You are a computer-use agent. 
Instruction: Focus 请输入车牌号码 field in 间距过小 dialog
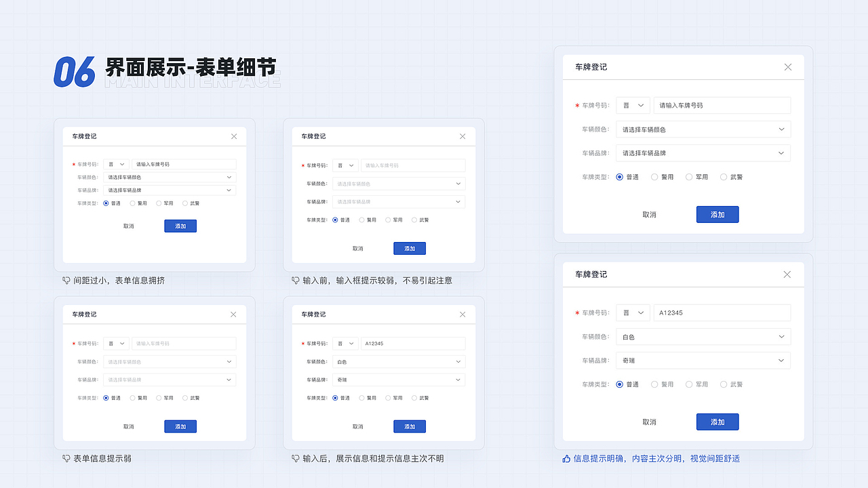(x=184, y=164)
